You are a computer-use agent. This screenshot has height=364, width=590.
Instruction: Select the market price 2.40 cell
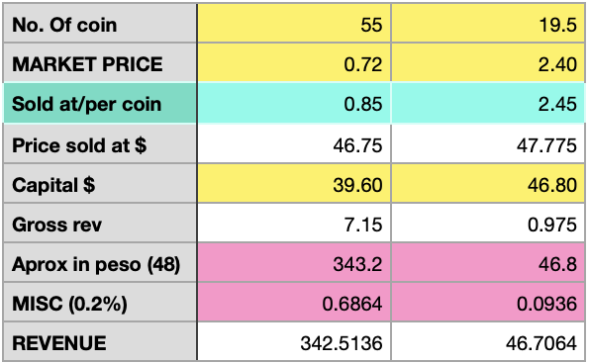click(488, 62)
